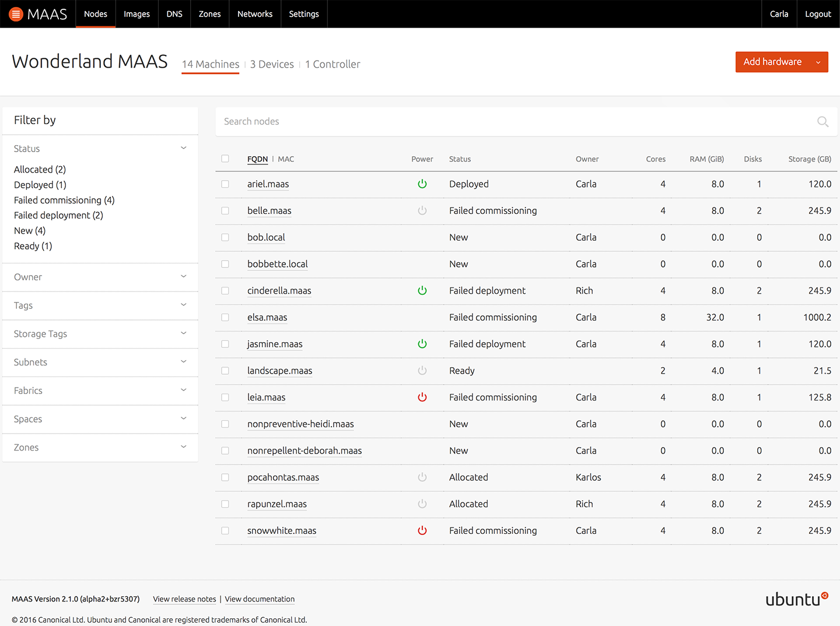Screen dimensions: 840x626
Task: Expand the Subnets filter section
Action: click(x=100, y=362)
